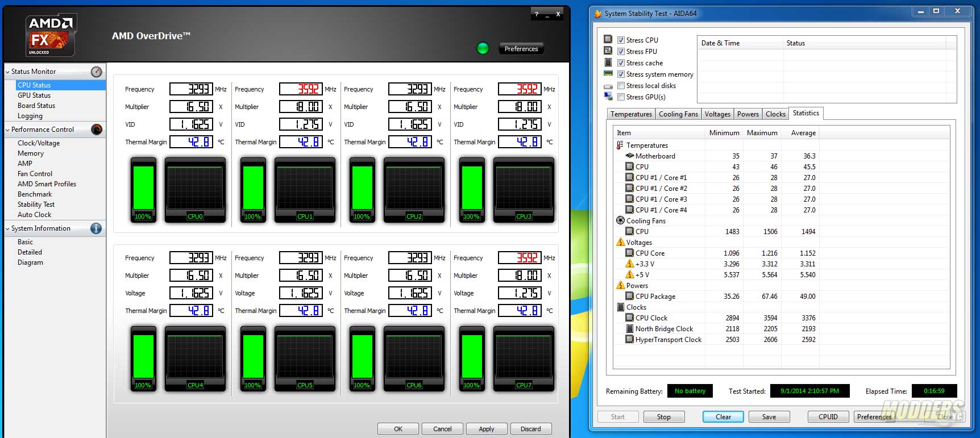Click the System Information info icon
This screenshot has width=980, height=438.
pos(96,228)
